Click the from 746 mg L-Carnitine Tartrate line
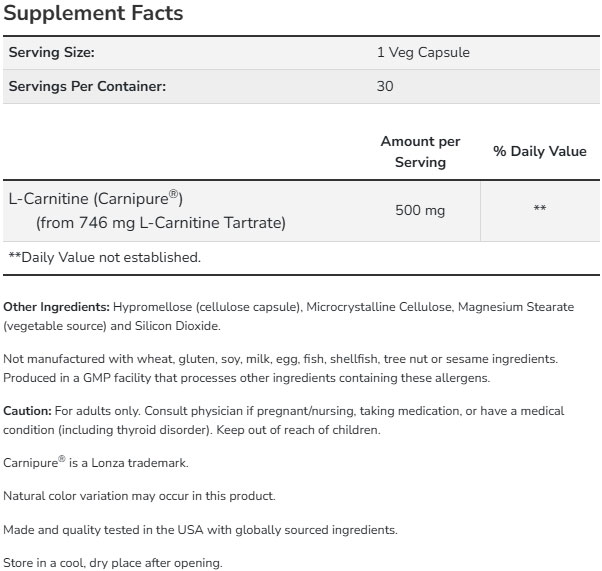 (x=160, y=222)
